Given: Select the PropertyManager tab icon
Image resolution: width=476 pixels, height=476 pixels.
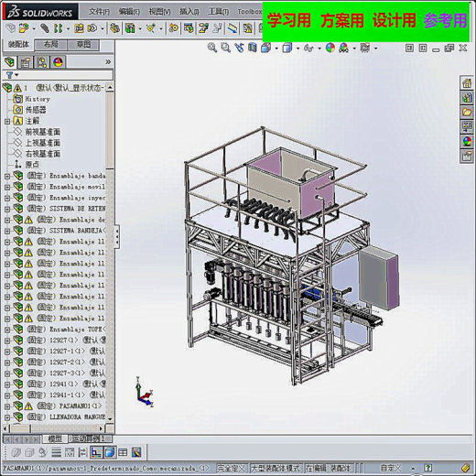Looking at the screenshot, I should [26, 62].
